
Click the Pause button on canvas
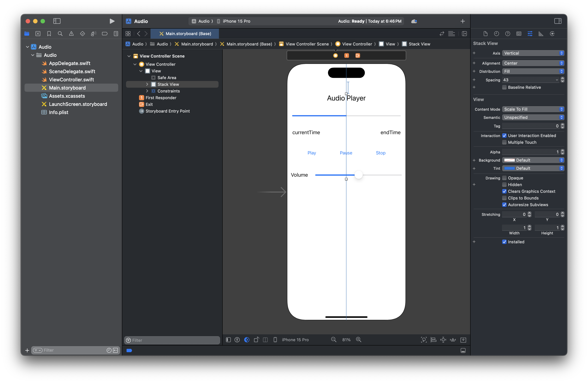click(x=346, y=153)
